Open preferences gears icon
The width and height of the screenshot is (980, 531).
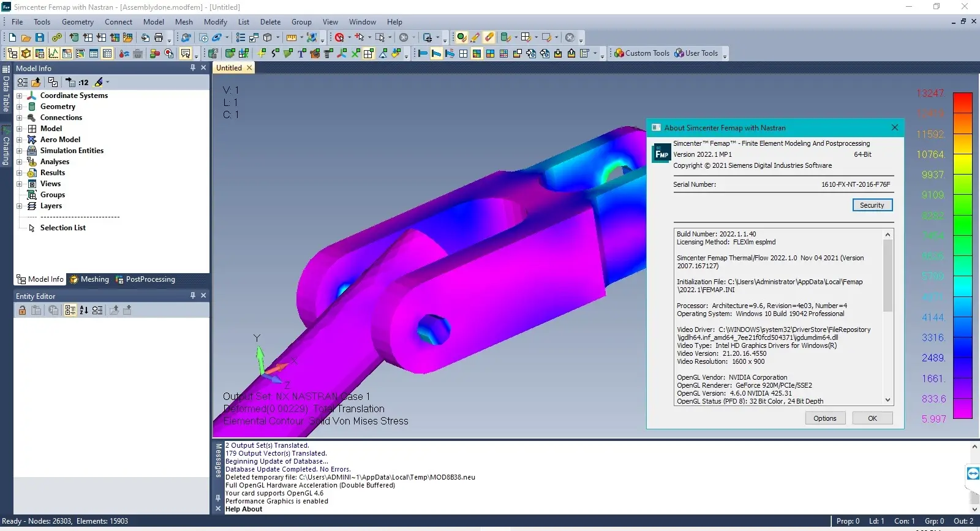[57, 37]
